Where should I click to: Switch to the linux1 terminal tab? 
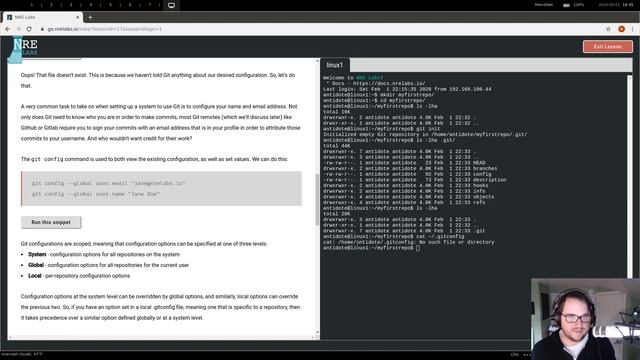[335, 65]
